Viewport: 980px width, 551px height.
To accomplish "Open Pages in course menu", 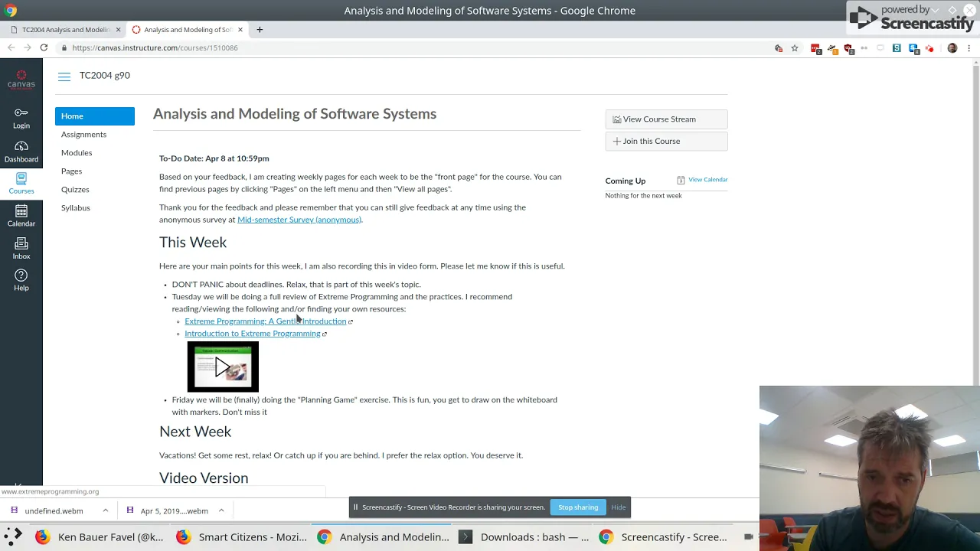I will 71,171.
